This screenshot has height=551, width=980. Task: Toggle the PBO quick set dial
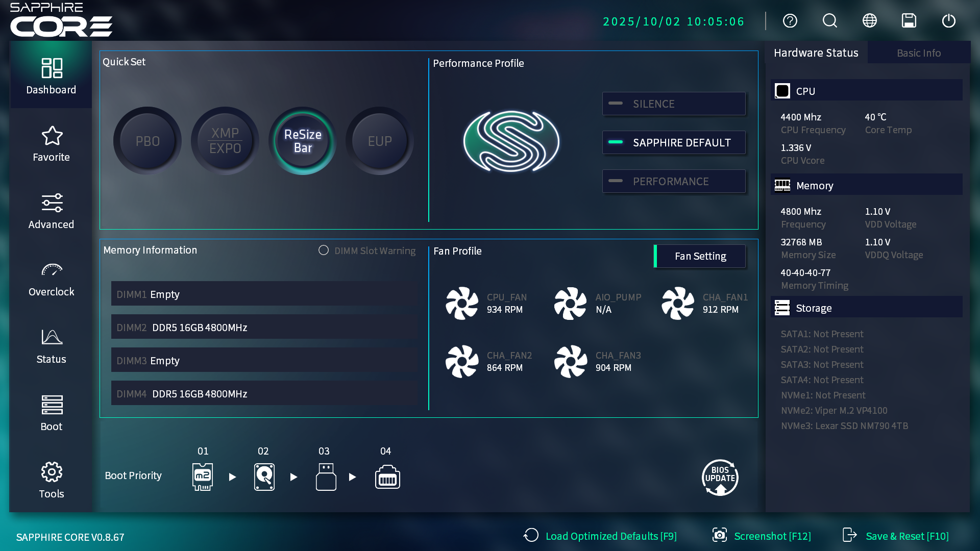tap(148, 141)
